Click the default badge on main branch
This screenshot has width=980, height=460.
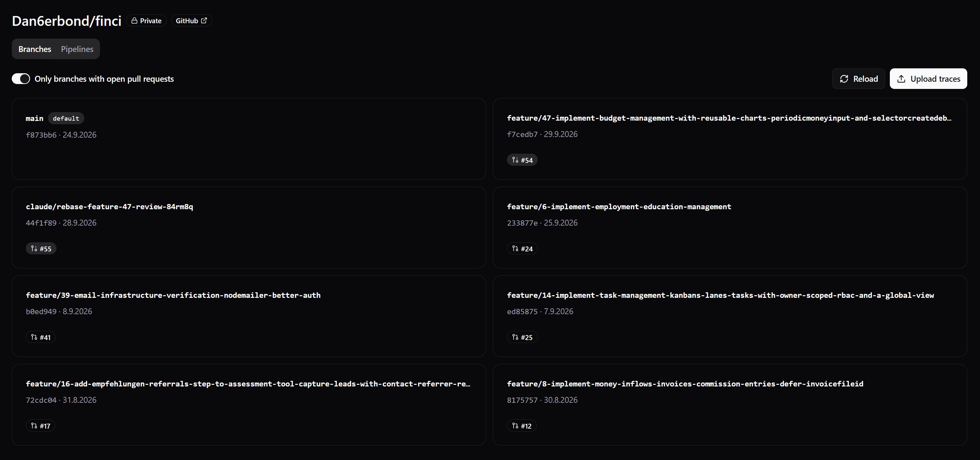coord(66,118)
